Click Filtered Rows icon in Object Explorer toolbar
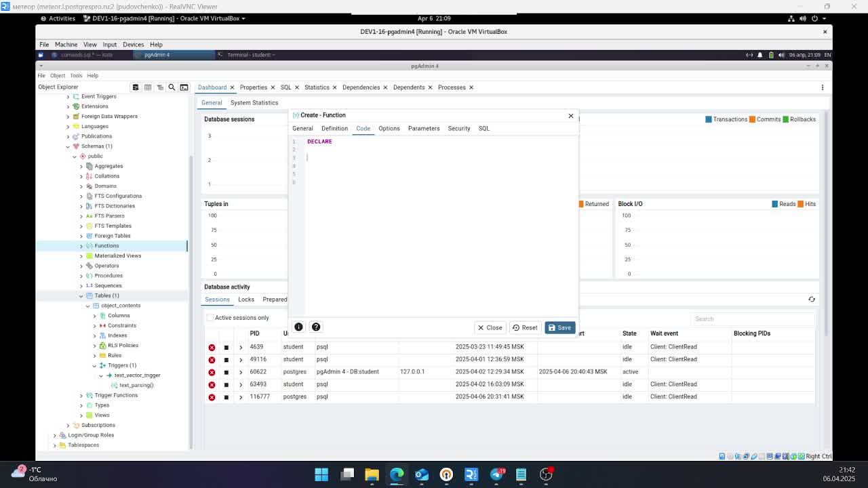Screen dimensions: 868x488 [x=160, y=87]
